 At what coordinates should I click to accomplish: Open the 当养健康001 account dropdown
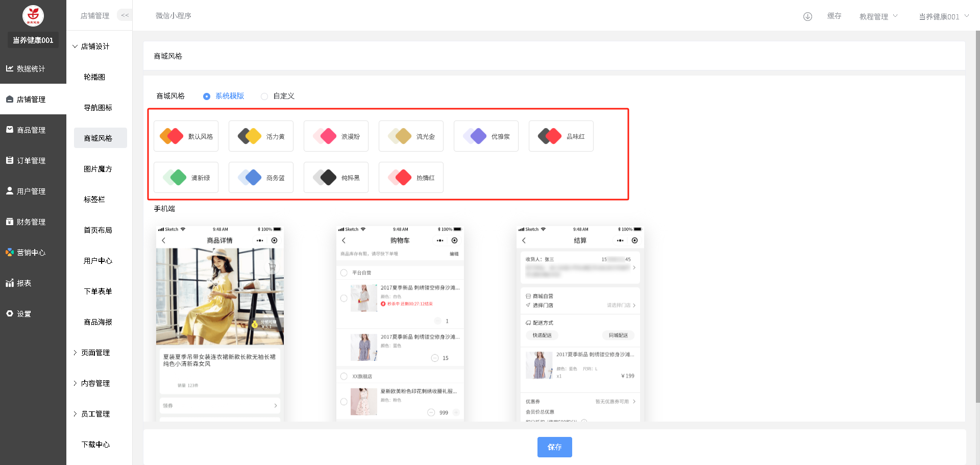[943, 16]
